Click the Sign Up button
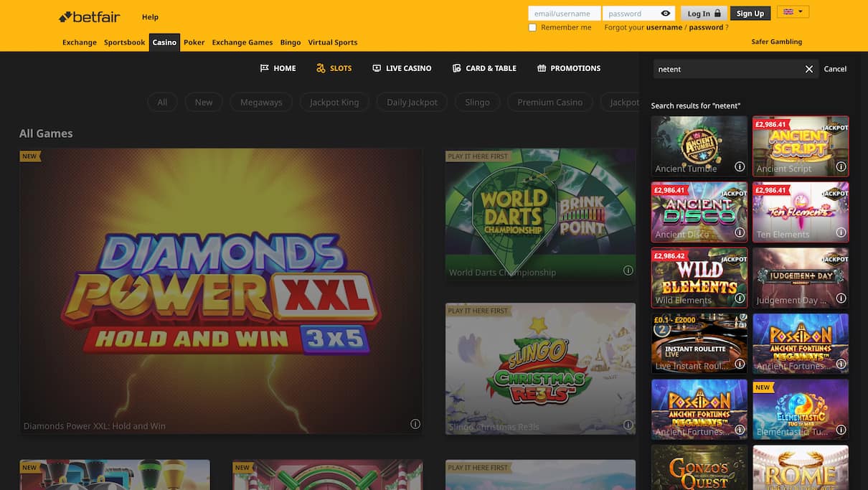The image size is (868, 490). [750, 13]
